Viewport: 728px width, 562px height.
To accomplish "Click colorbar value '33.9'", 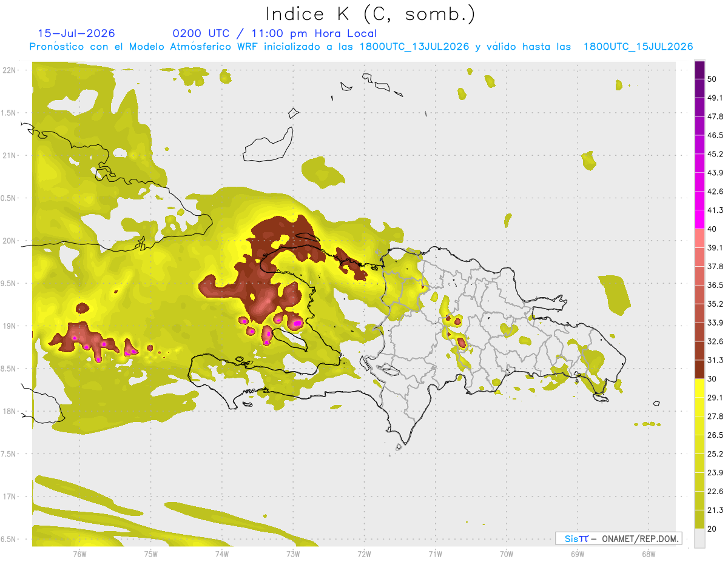I will [715, 323].
